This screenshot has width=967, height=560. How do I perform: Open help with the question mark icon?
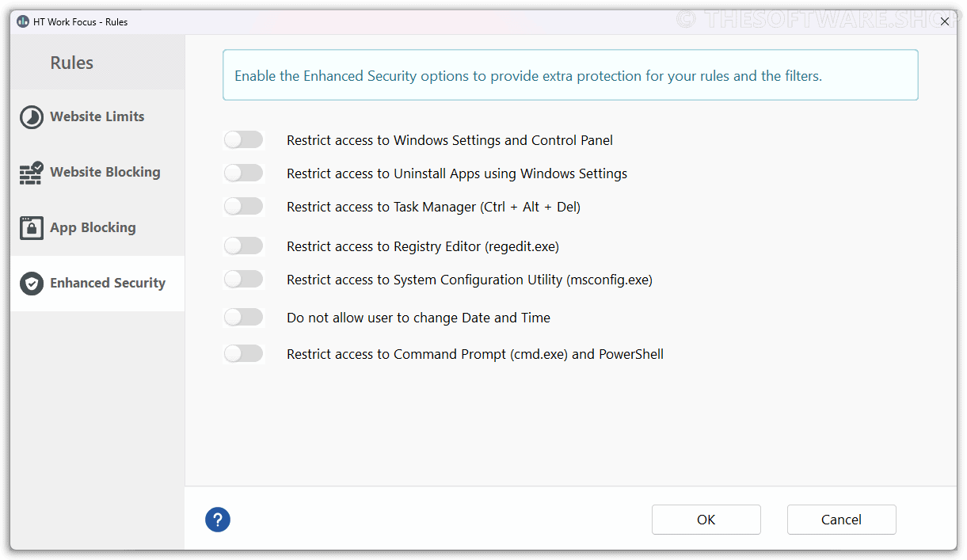[218, 520]
